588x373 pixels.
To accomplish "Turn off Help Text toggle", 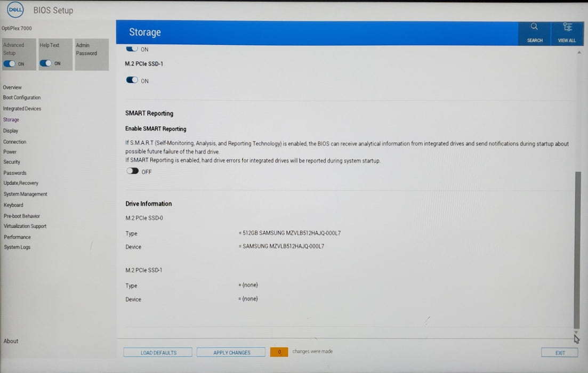I will (46, 63).
